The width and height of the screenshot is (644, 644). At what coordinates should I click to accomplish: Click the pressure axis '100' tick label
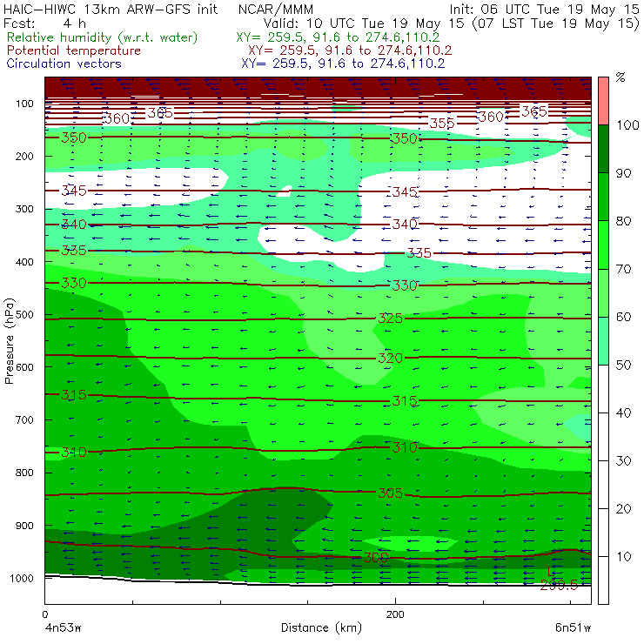click(x=24, y=104)
